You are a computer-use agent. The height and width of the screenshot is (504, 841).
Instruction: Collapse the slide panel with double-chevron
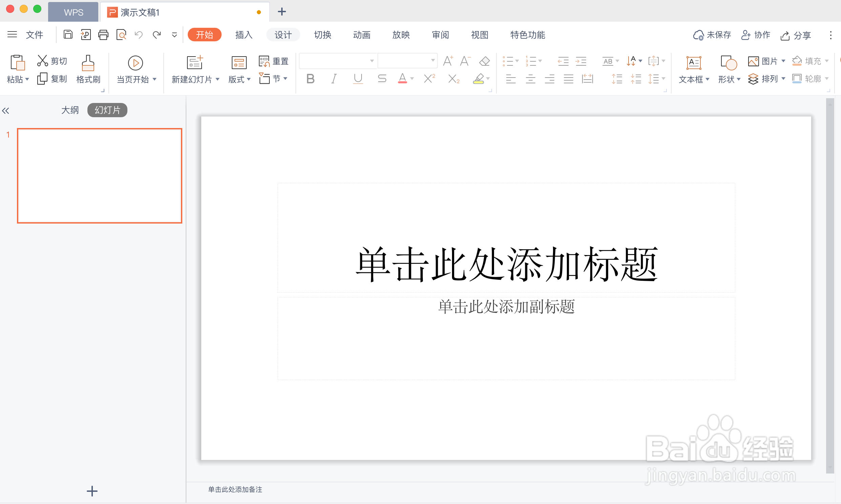5,111
